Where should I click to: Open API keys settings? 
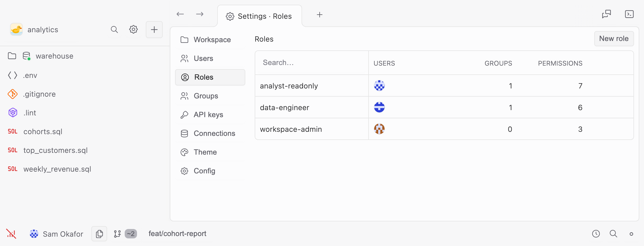(x=210, y=115)
